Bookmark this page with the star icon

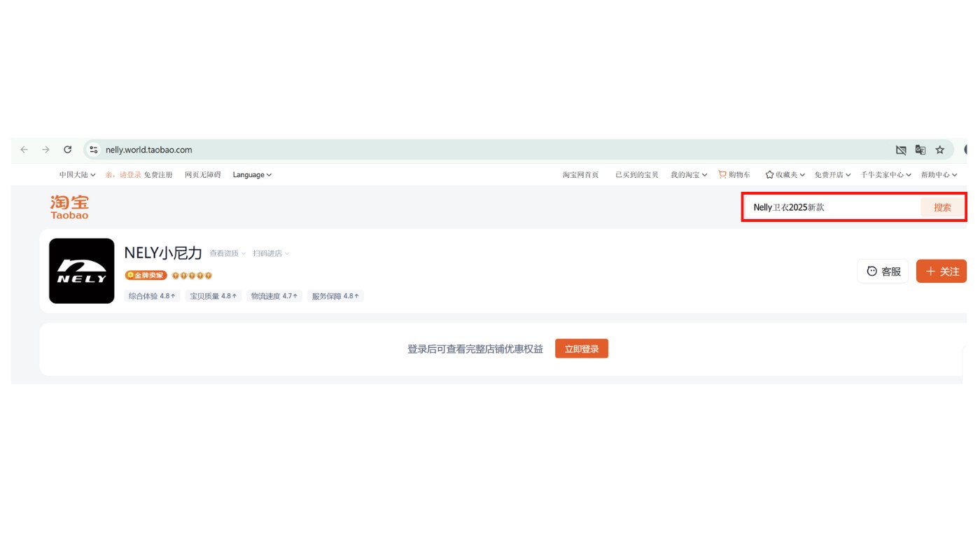[940, 150]
